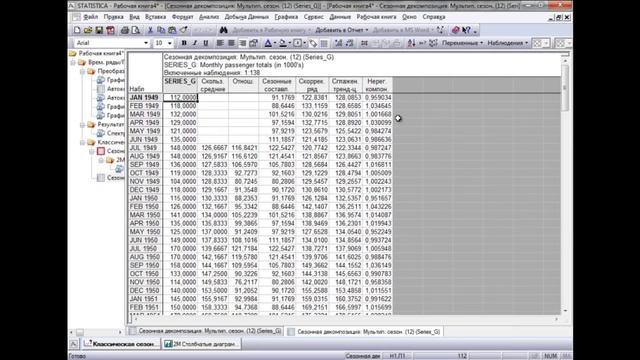640x360 pixels.
Task: Cut selection with scissors icon
Action: [150, 30]
